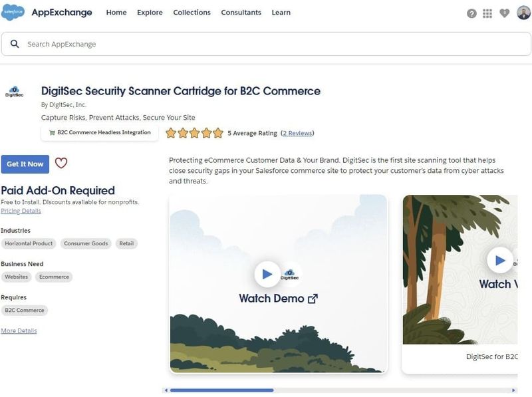Image resolution: width=532 pixels, height=397 pixels.
Task: Click the listing title text
Action: point(181,91)
